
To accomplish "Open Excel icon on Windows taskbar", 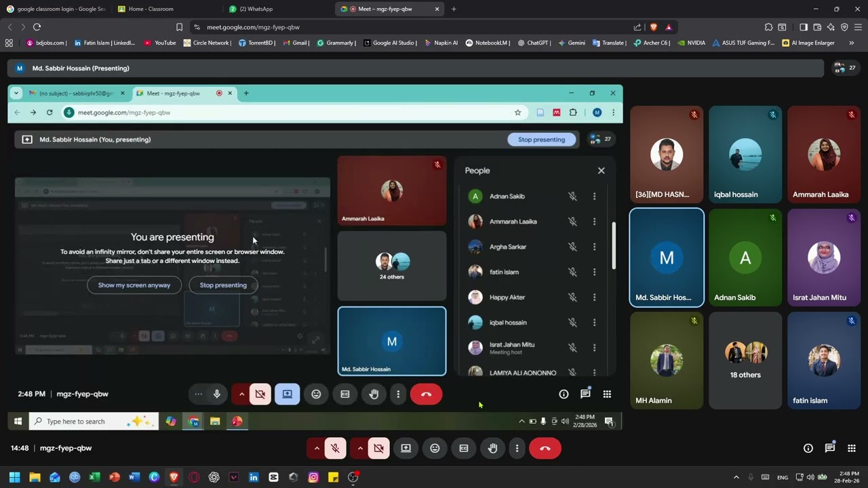I will point(94,477).
